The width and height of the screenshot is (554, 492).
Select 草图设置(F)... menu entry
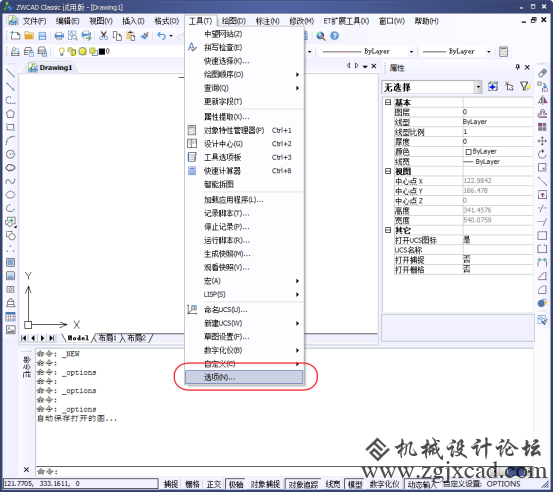click(x=244, y=337)
